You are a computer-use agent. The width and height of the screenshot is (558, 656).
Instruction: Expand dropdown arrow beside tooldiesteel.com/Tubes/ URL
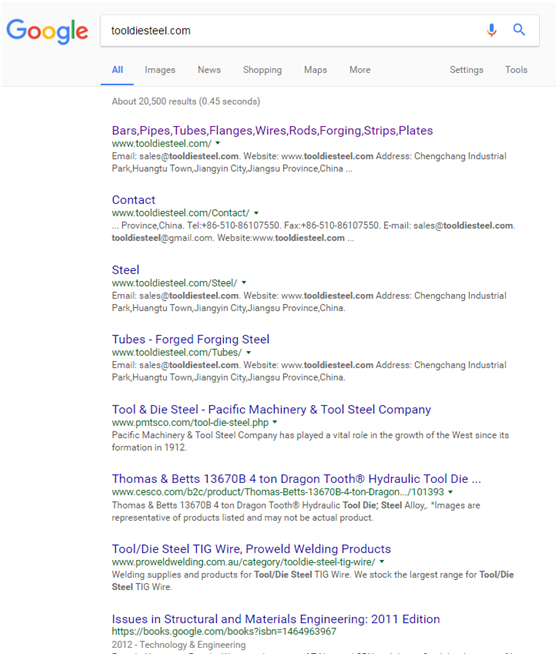point(249,352)
